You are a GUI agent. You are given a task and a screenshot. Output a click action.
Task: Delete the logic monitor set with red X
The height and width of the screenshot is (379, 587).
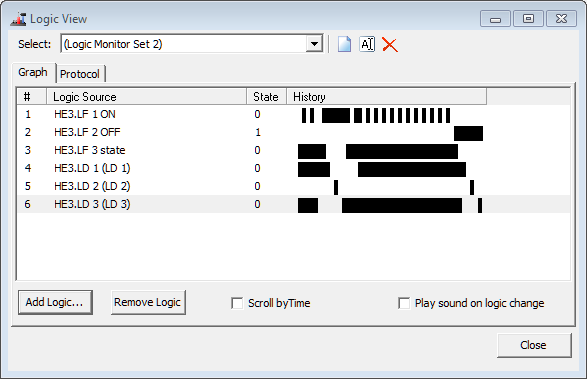pyautogui.click(x=390, y=45)
